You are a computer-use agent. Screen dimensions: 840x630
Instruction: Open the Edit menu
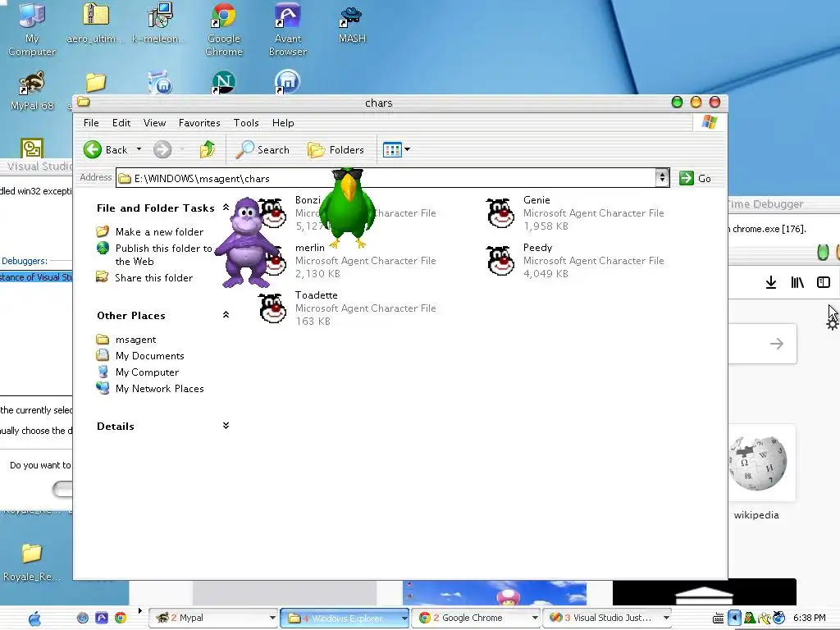pos(121,123)
